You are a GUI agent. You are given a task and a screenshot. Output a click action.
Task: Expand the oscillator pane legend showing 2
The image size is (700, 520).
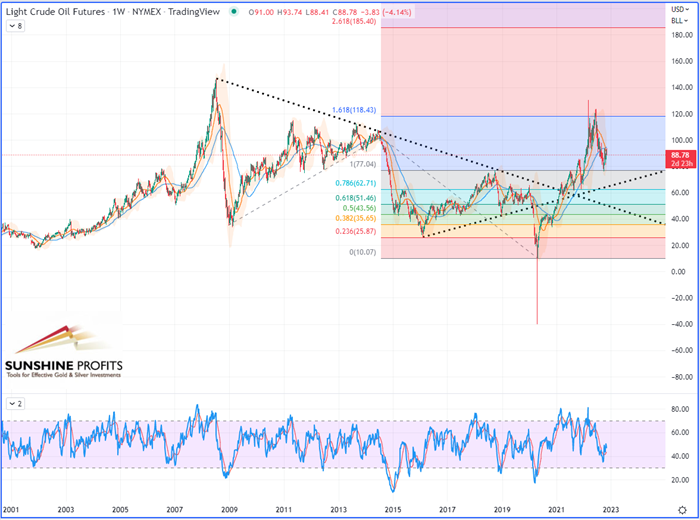(15, 403)
